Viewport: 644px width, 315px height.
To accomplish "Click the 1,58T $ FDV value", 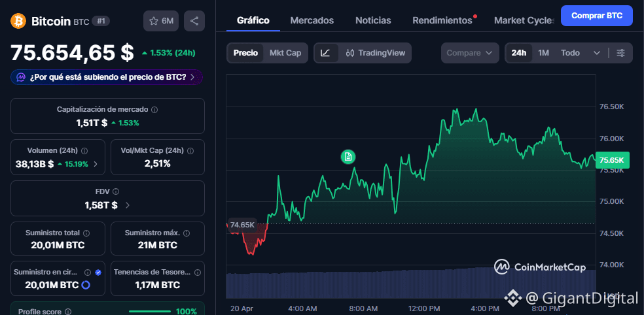I will click(101, 205).
